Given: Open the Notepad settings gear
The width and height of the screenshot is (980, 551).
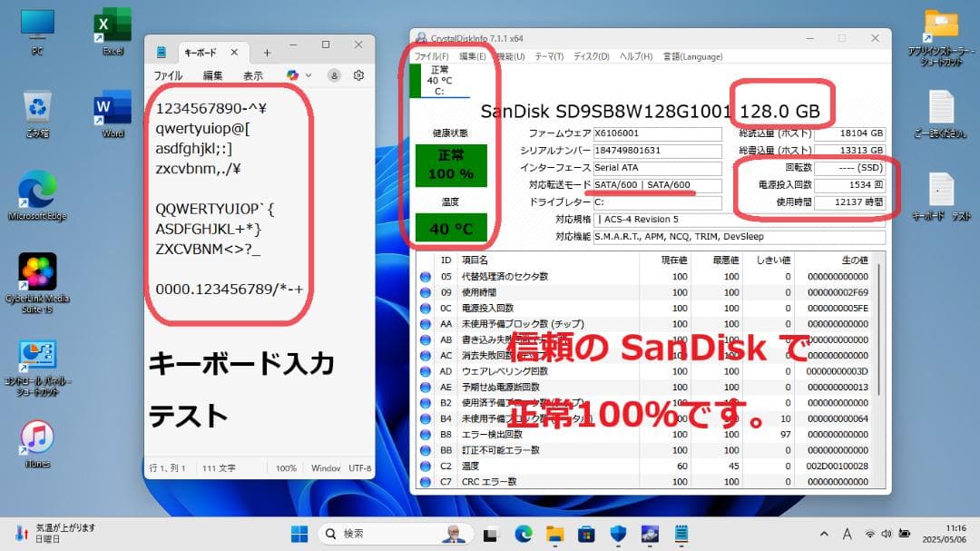Looking at the screenshot, I should click(x=358, y=75).
